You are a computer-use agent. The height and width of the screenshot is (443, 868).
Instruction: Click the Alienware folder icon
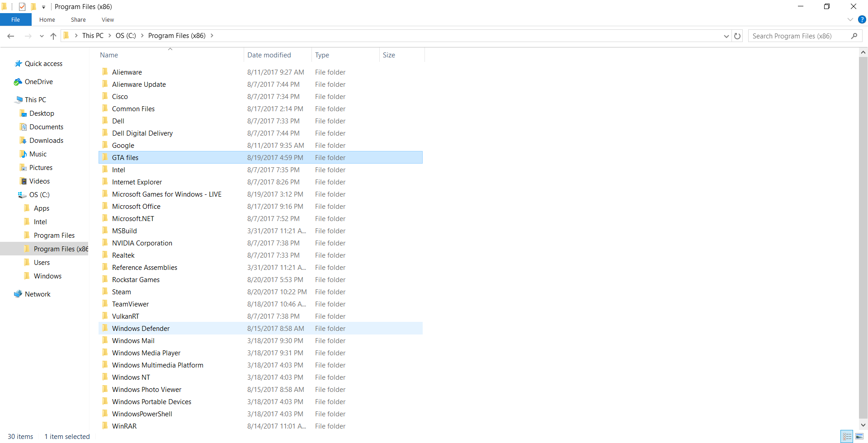(x=105, y=72)
